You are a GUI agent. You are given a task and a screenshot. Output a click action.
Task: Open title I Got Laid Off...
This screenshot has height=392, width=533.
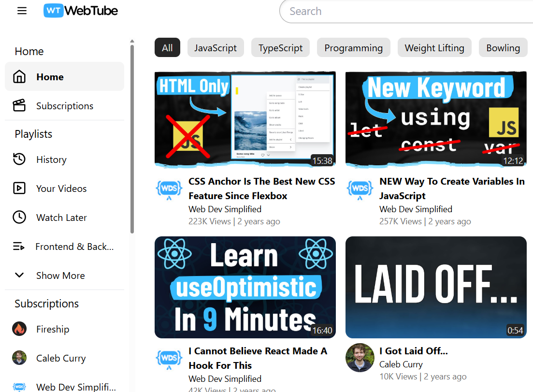point(414,351)
